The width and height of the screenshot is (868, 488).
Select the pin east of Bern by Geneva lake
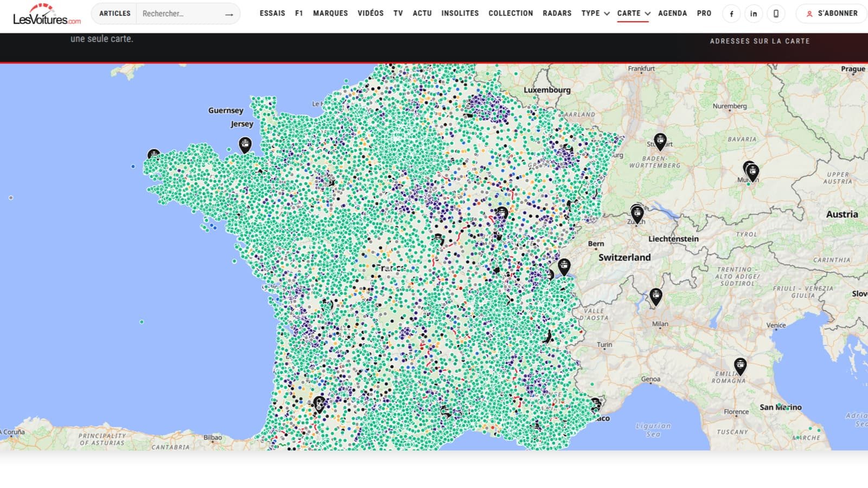[x=564, y=267]
